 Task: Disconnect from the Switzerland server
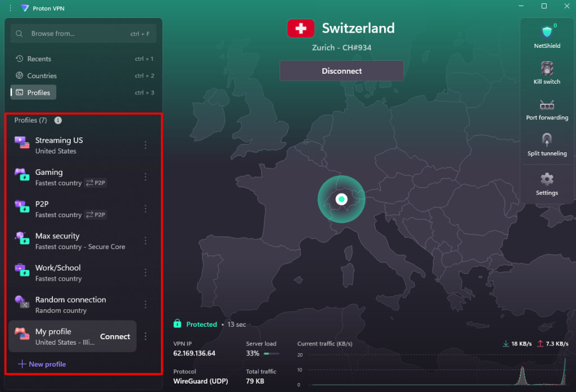[341, 70]
